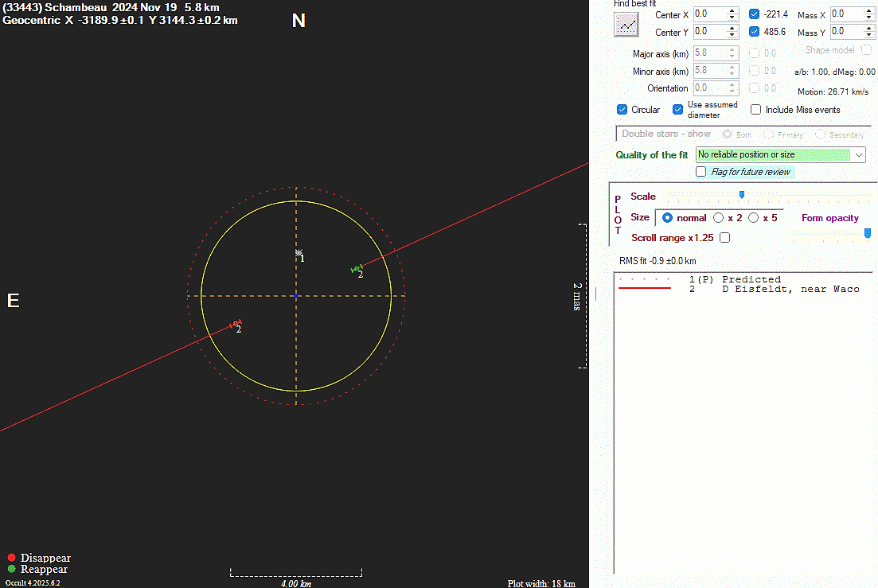Screen dimensions: 878x588
Task: Decrease Center X with the down arrow
Action: [x=732, y=18]
